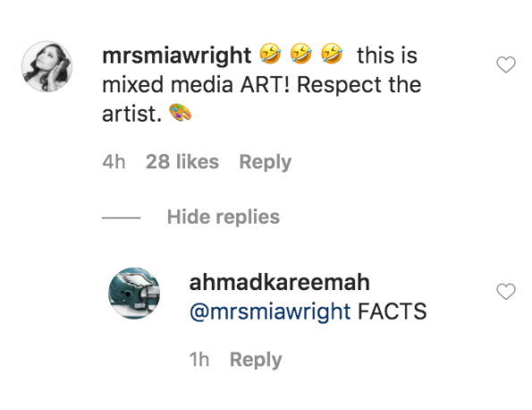The width and height of the screenshot is (532, 410).
Task: Click the 4h timestamp on the comment
Action: 114,162
